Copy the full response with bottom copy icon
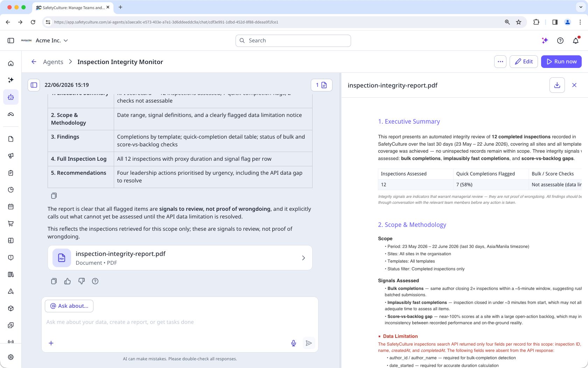This screenshot has width=588, height=368. point(54,281)
